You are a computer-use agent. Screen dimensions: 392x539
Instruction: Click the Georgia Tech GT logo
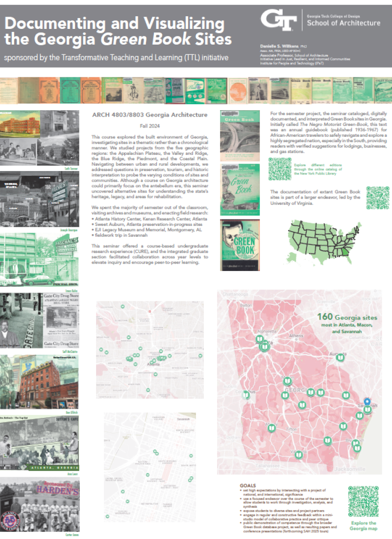278,20
